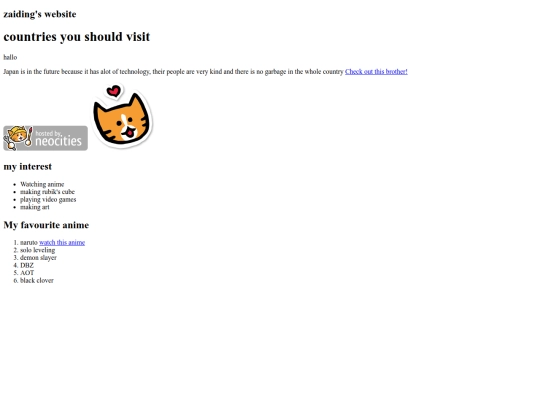
Task: Select the 'making rubik's cube' list item
Action: (47, 192)
